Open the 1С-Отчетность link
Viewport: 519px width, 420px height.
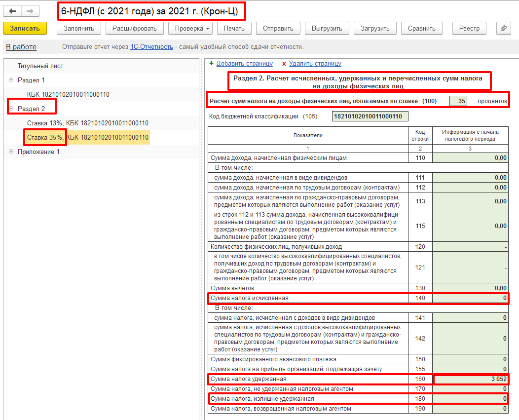coord(151,47)
